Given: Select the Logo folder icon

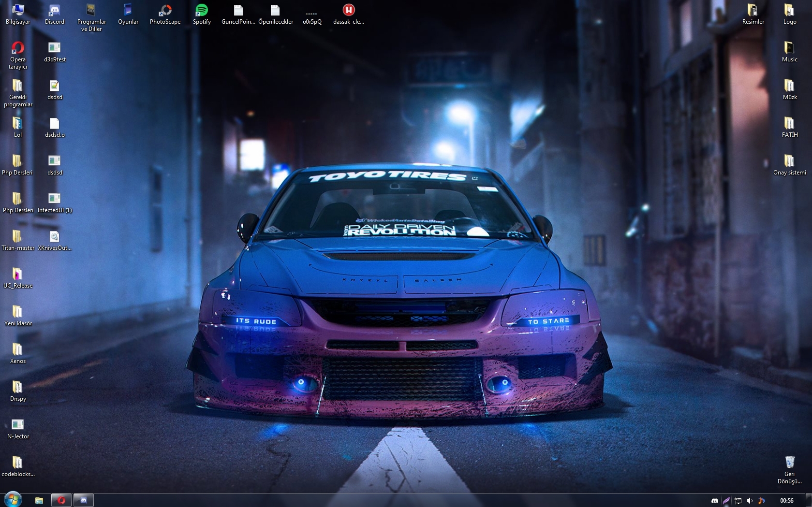Looking at the screenshot, I should [x=790, y=14].
